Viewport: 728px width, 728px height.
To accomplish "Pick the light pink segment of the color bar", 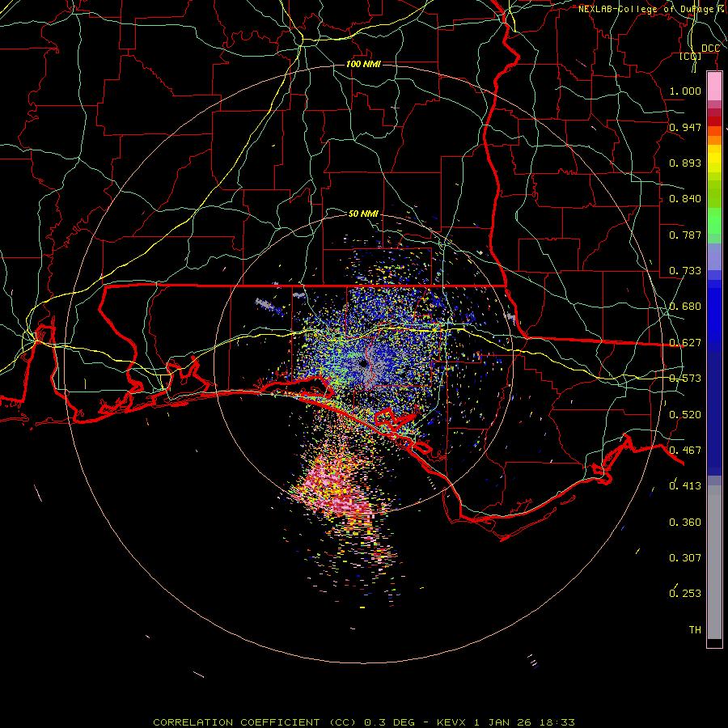I will 714,87.
